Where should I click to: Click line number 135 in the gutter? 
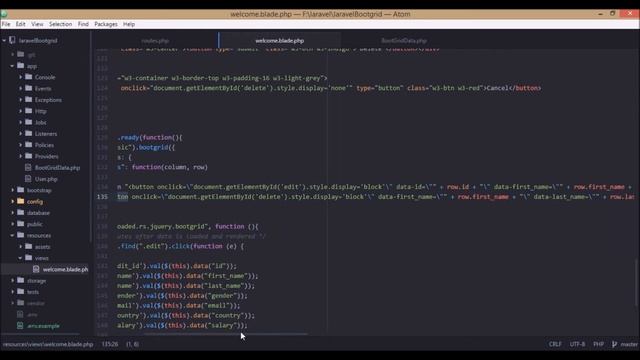click(x=102, y=197)
